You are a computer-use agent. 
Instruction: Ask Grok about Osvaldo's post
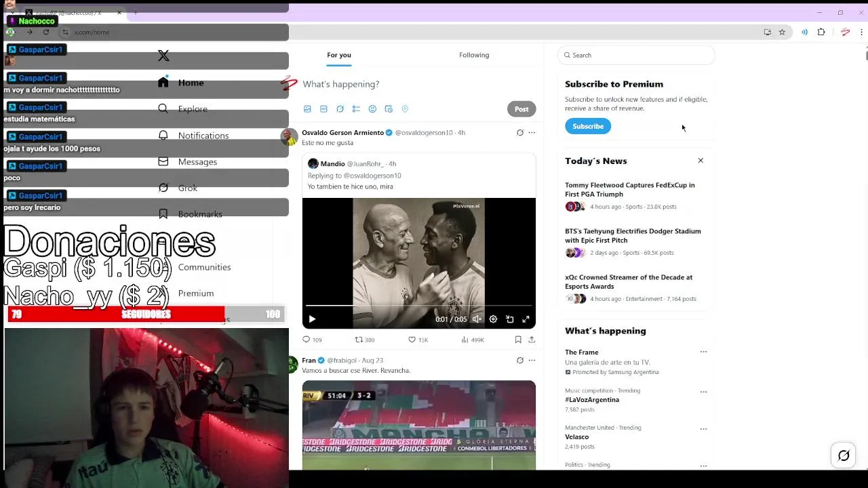(x=520, y=133)
